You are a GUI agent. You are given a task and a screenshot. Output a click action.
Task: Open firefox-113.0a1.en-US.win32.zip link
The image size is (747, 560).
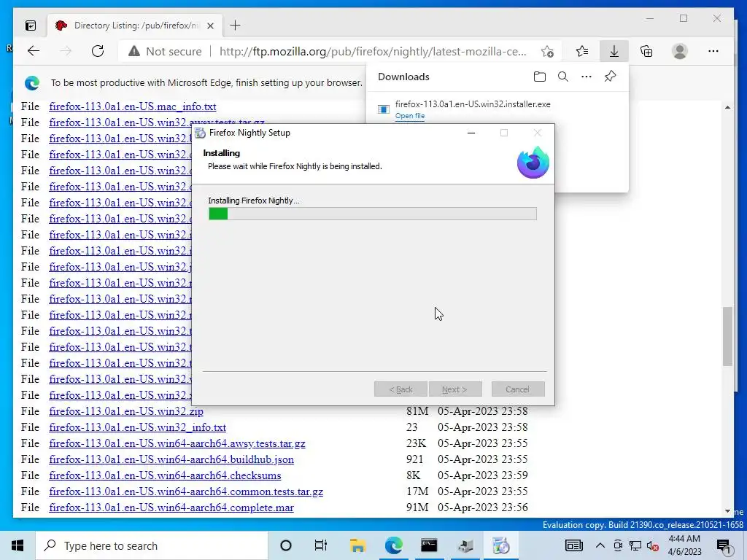coord(126,411)
